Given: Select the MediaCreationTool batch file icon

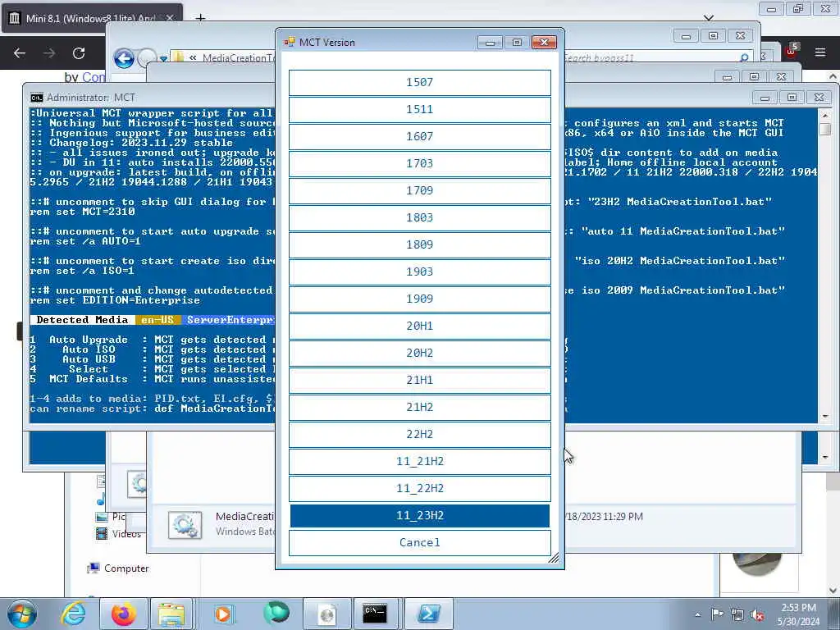Looking at the screenshot, I should pos(185,525).
